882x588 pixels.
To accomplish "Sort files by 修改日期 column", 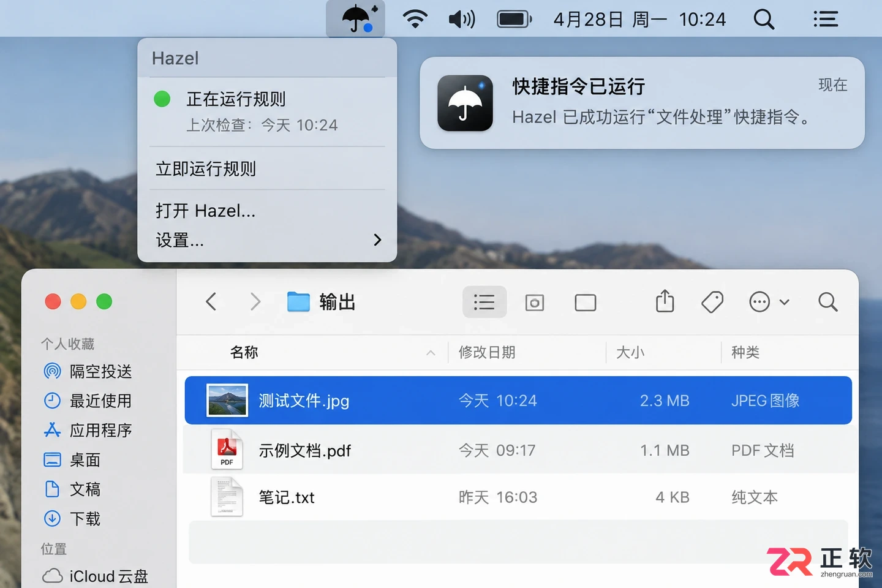I will pyautogui.click(x=487, y=352).
